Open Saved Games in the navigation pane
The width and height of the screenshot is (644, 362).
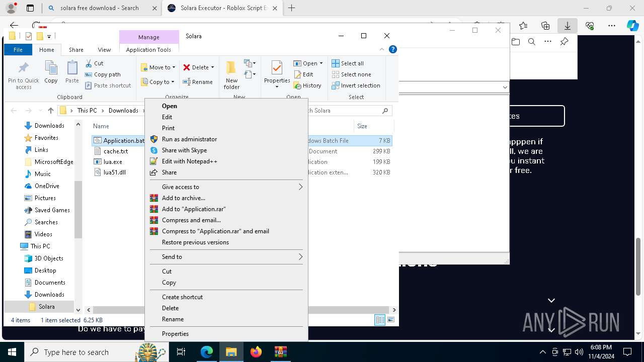pos(52,210)
